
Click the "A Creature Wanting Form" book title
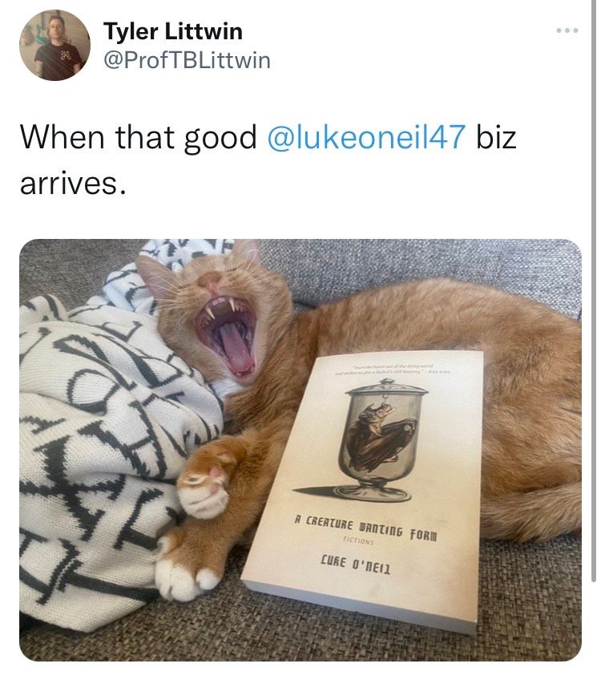click(x=366, y=528)
